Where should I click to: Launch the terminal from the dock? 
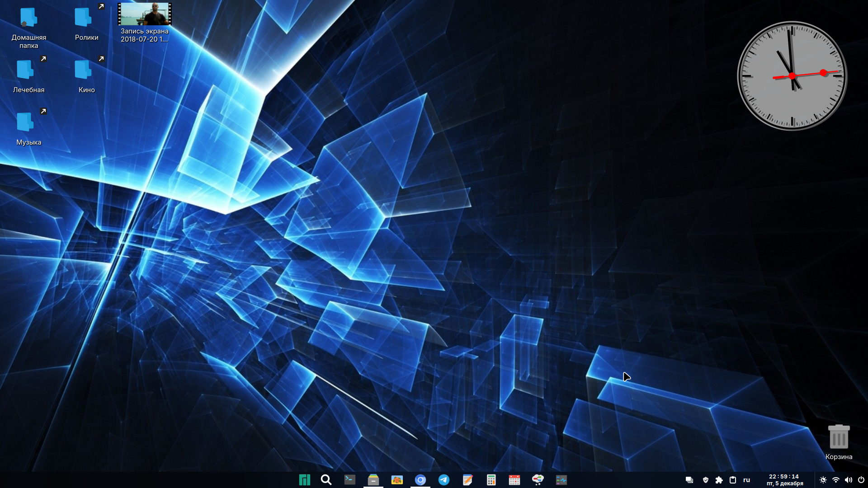(x=349, y=480)
